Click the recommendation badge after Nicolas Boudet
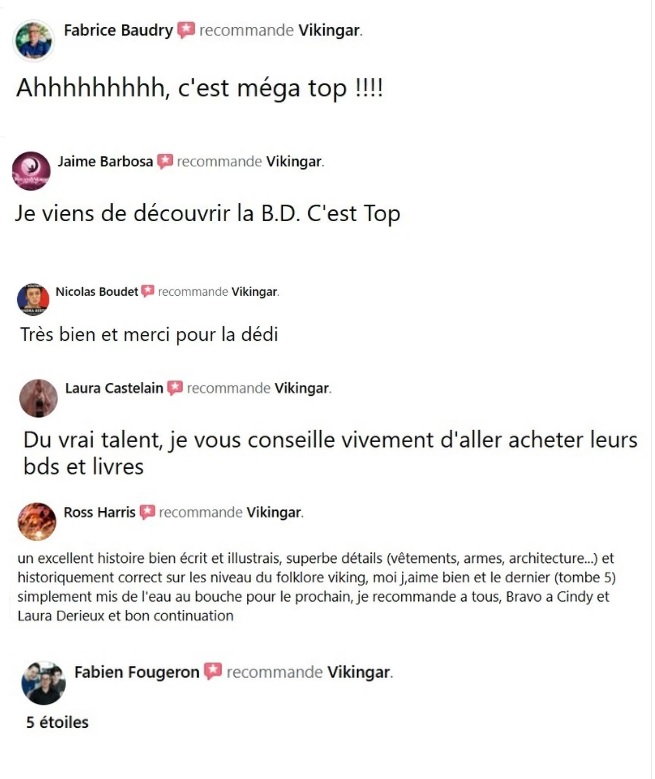655x779 pixels. (148, 291)
